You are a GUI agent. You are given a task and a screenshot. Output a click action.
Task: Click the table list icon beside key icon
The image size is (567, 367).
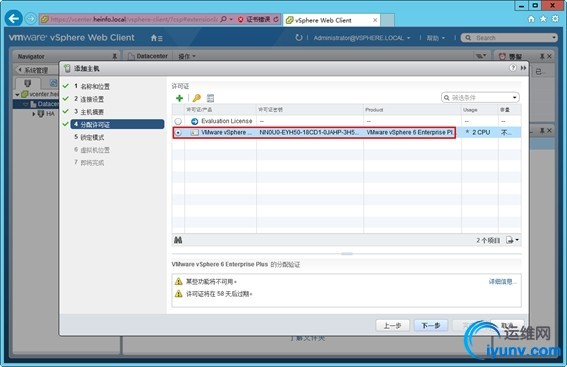[210, 98]
